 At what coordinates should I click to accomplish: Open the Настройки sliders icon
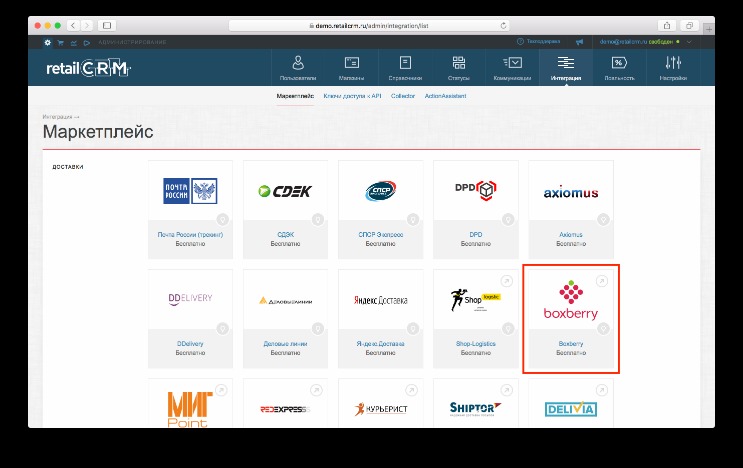(673, 63)
